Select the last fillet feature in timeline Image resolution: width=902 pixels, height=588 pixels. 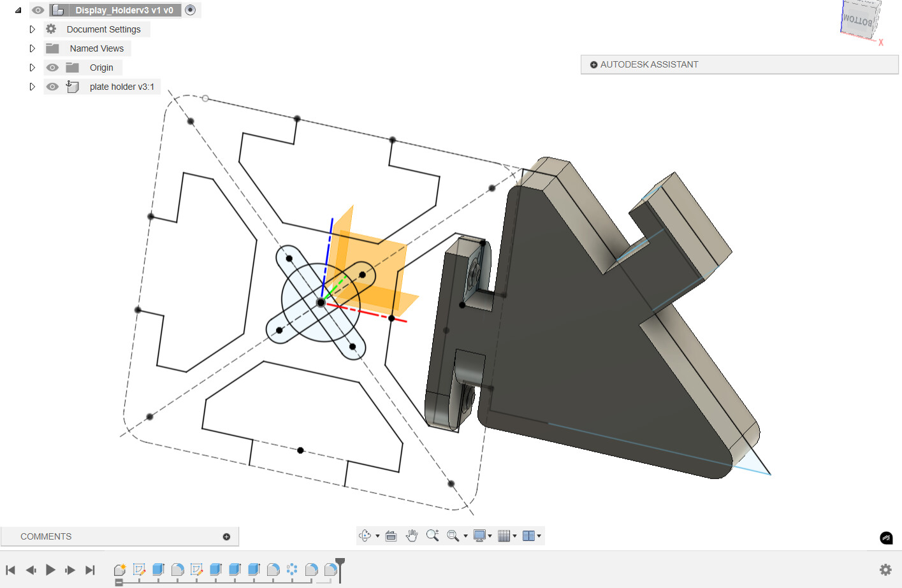330,570
